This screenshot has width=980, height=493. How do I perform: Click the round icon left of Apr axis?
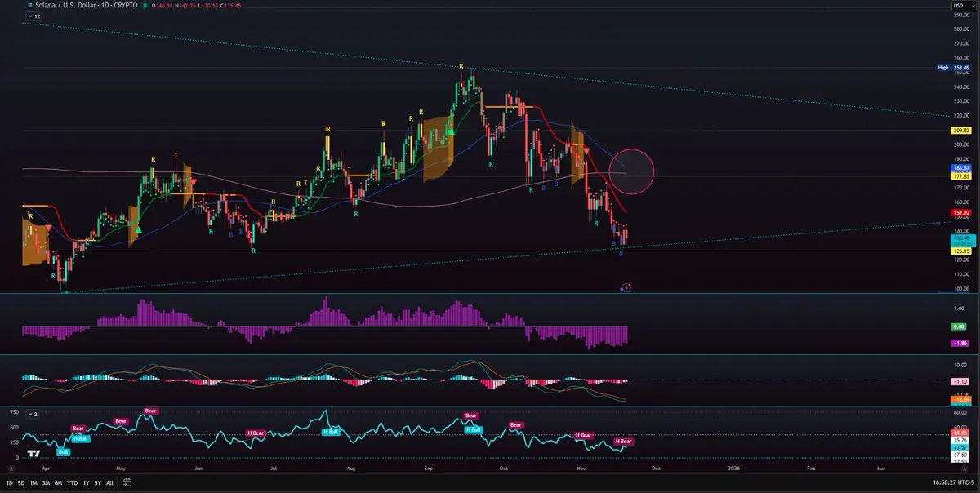[12, 469]
